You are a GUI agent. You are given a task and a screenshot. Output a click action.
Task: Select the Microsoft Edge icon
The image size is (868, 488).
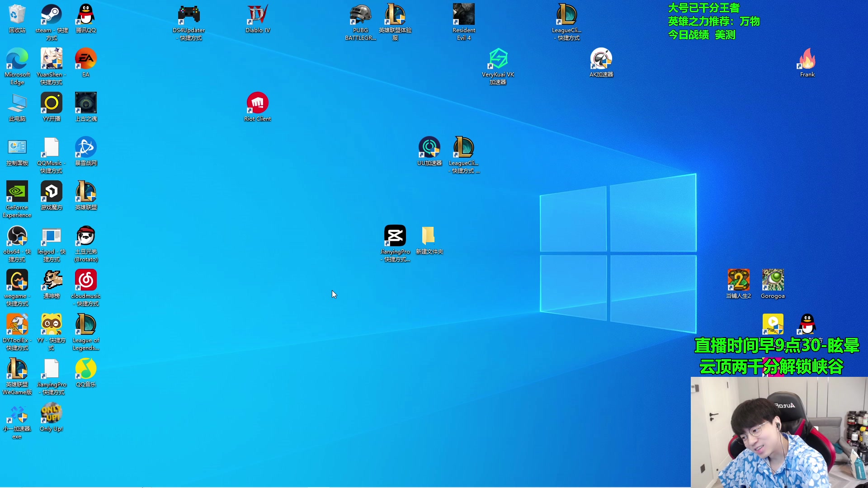pyautogui.click(x=17, y=66)
